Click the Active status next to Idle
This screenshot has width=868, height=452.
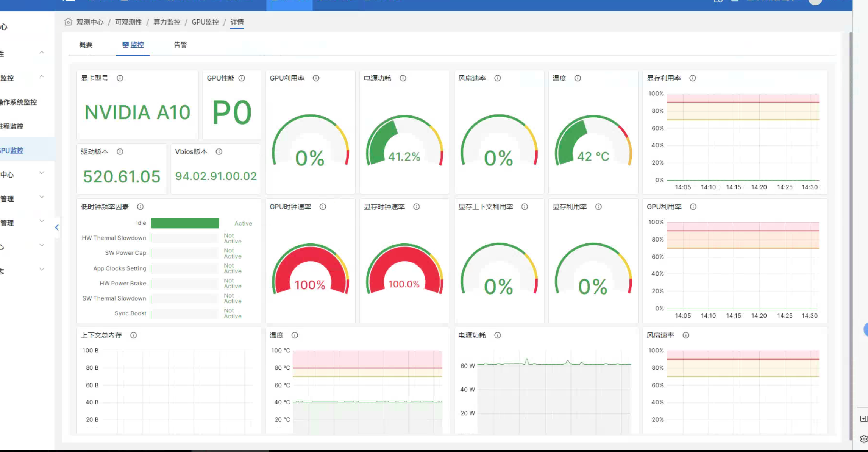[243, 223]
